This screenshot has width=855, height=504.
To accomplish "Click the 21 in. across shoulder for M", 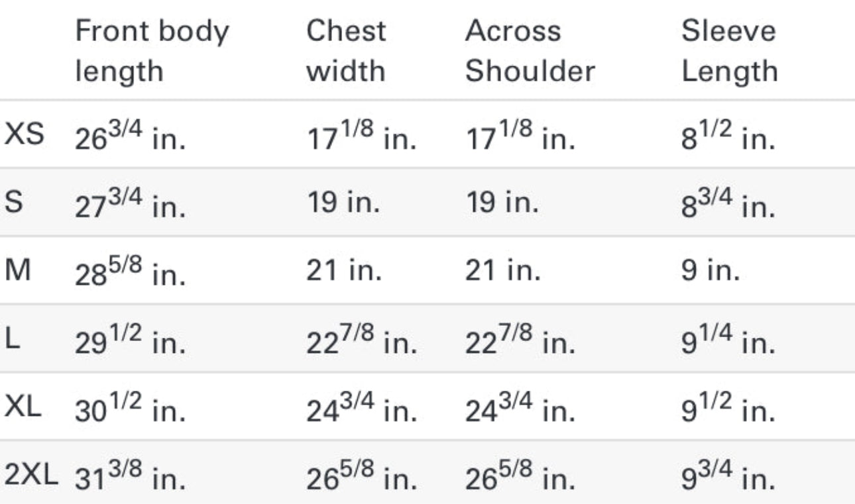I will 502,271.
